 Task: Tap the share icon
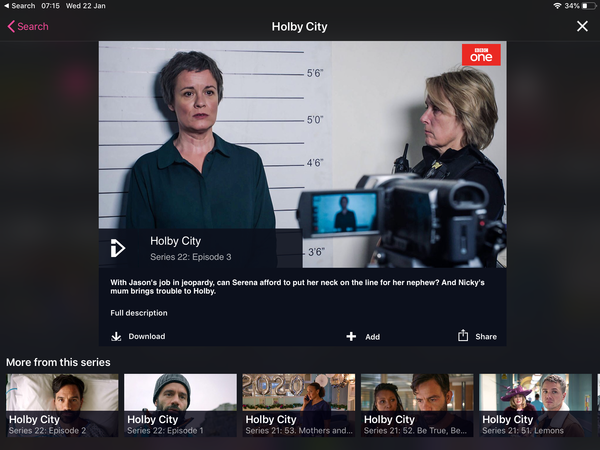point(463,335)
